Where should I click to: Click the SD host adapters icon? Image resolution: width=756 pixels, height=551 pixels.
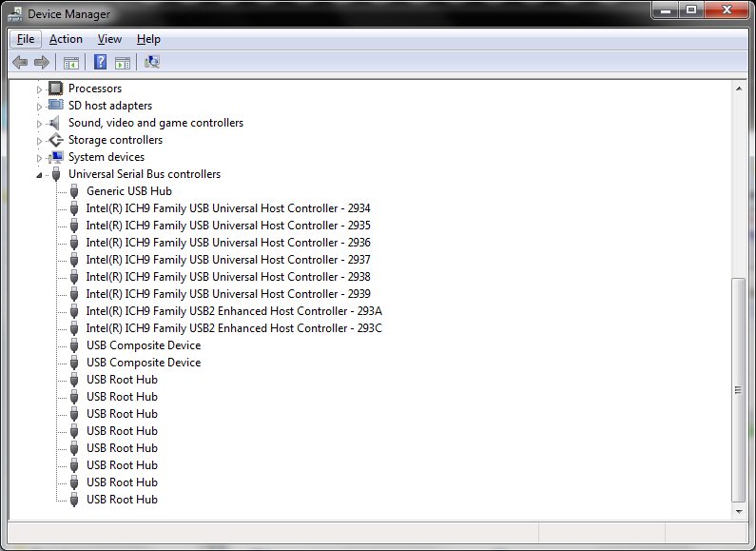click(x=56, y=106)
